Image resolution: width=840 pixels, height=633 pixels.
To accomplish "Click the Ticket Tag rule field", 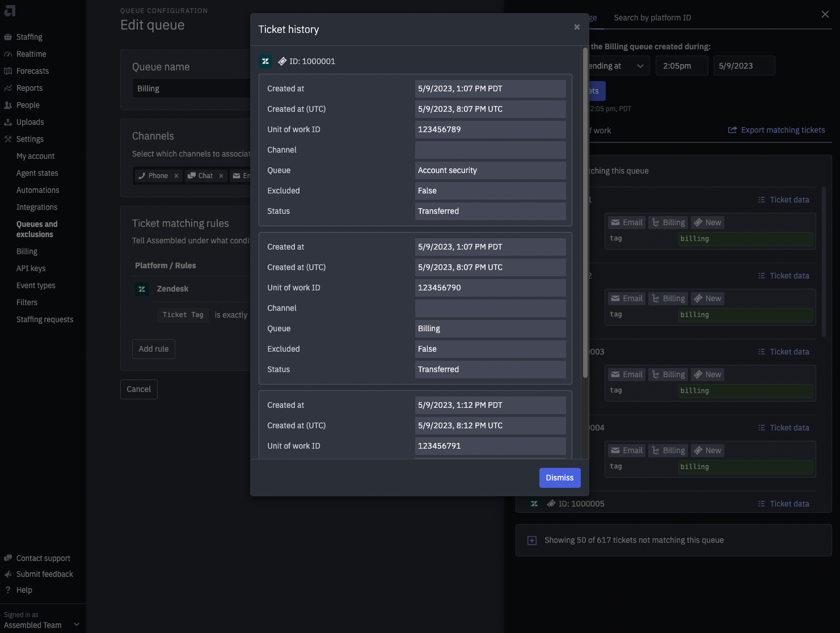I will click(x=183, y=315).
